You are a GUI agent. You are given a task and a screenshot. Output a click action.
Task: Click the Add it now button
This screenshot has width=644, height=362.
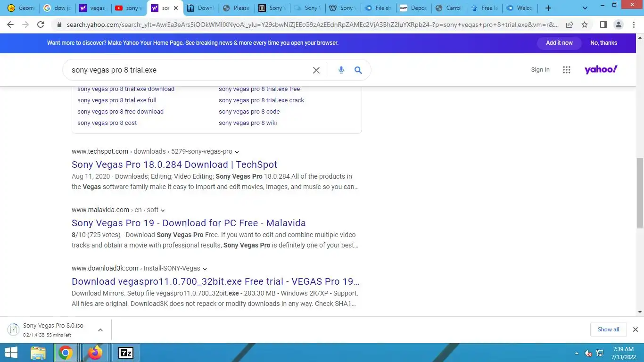559,43
